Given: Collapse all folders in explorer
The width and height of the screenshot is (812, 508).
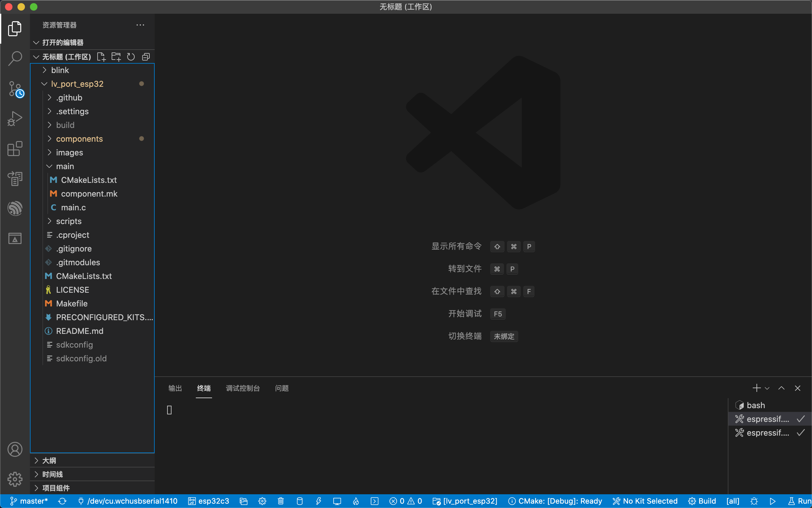Looking at the screenshot, I should [x=146, y=57].
